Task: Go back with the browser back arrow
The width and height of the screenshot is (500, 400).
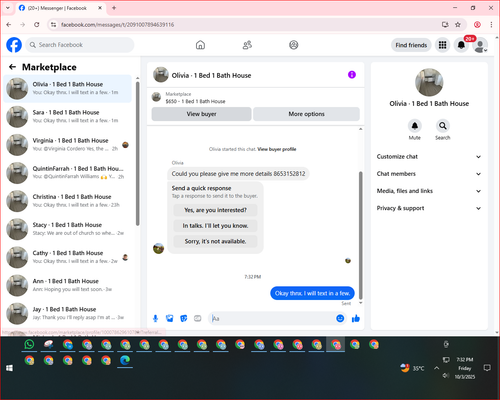Action: tap(9, 24)
